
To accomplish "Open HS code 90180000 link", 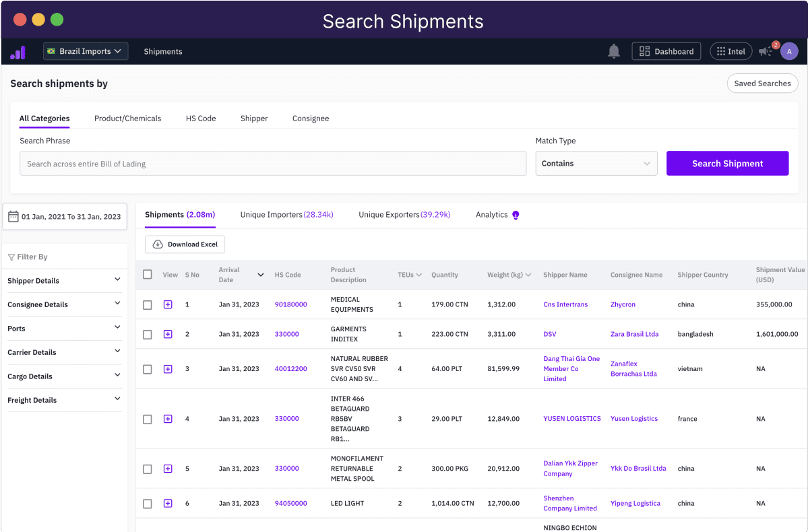I will pyautogui.click(x=290, y=304).
